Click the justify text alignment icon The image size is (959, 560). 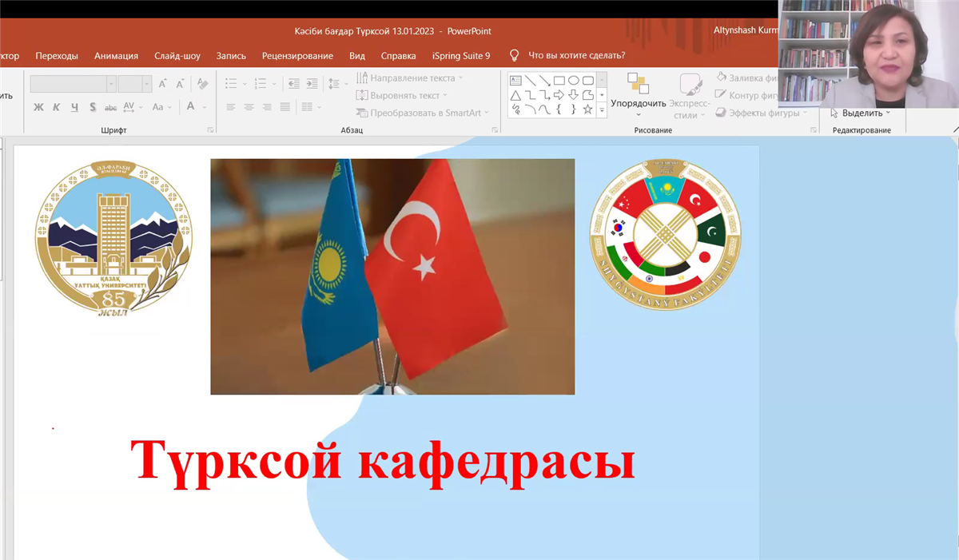pos(285,107)
